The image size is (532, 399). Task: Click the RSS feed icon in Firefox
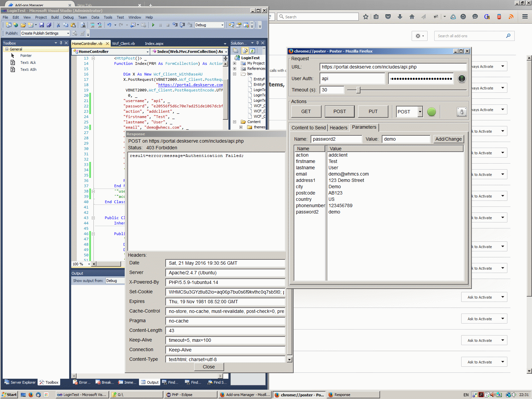[511, 17]
